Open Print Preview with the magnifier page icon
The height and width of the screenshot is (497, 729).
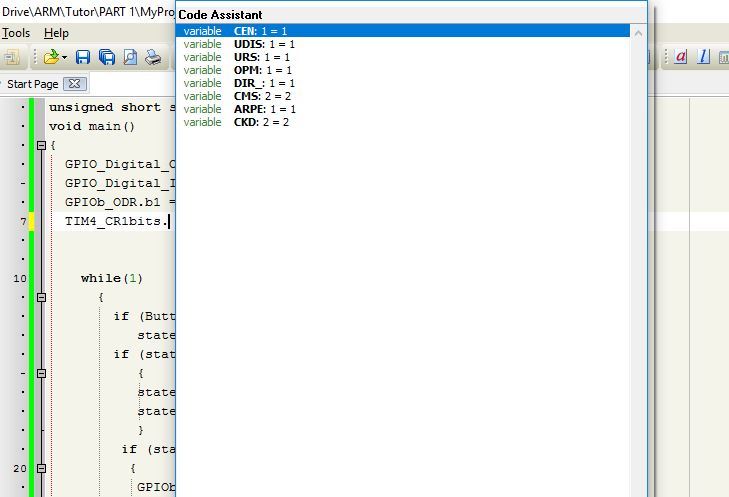(x=130, y=57)
